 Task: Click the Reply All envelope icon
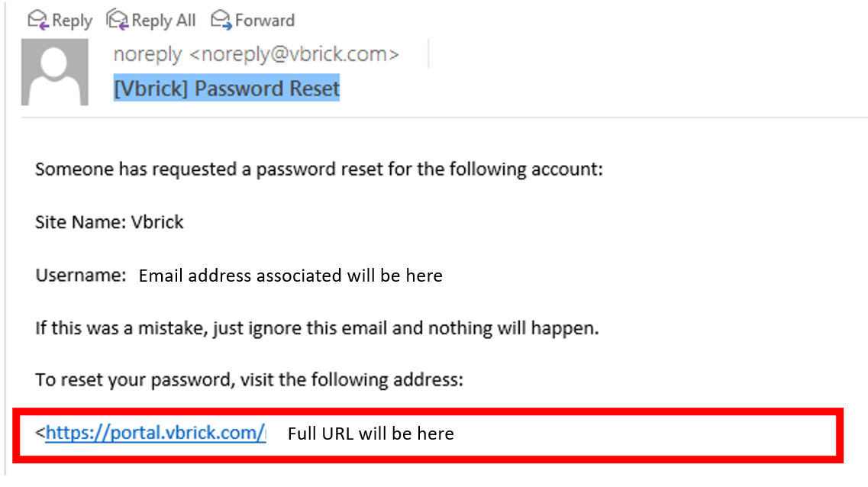point(118,20)
